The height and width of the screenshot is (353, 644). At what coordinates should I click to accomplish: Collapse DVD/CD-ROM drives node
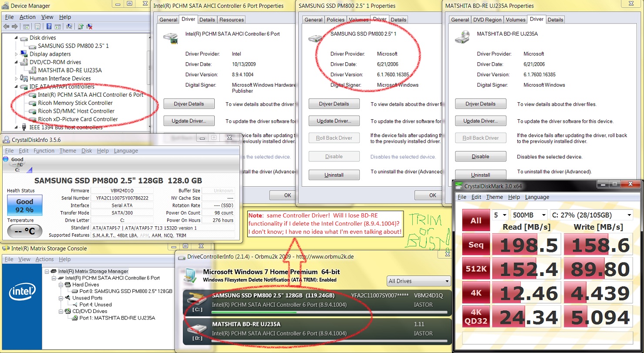(17, 62)
